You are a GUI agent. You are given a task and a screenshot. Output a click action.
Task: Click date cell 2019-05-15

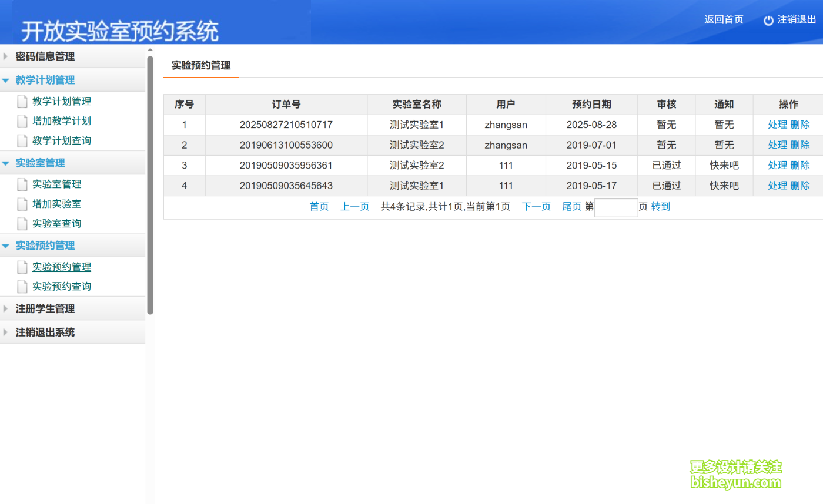[591, 166]
